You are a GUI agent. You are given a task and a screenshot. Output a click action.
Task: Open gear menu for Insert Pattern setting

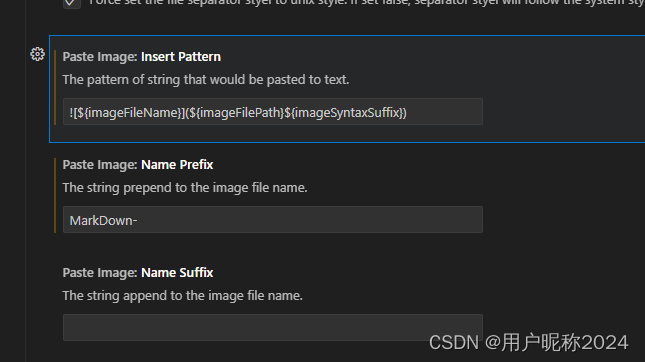37,54
